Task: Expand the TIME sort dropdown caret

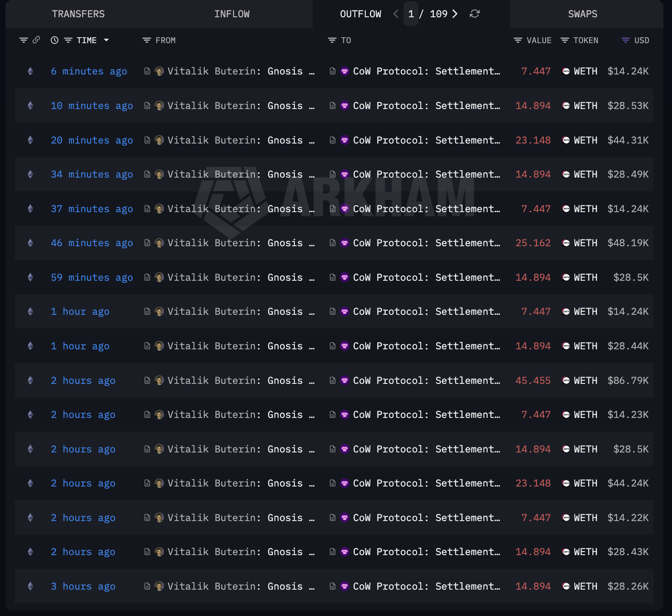Action: point(106,40)
